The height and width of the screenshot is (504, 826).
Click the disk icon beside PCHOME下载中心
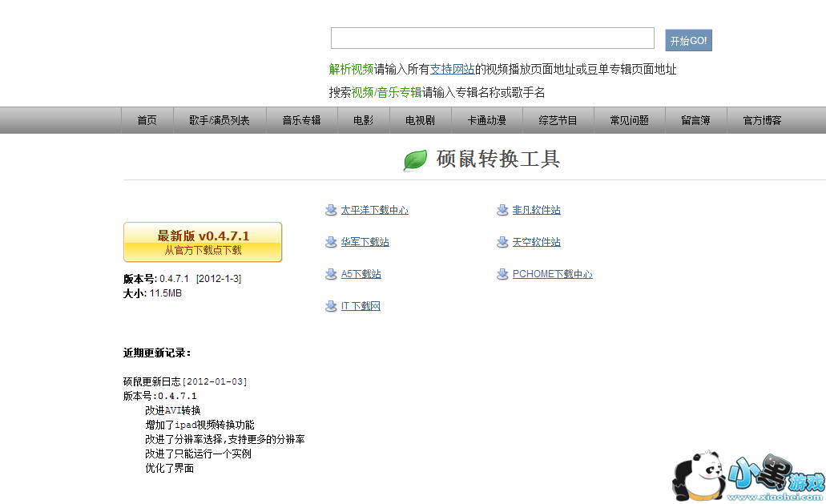[502, 274]
